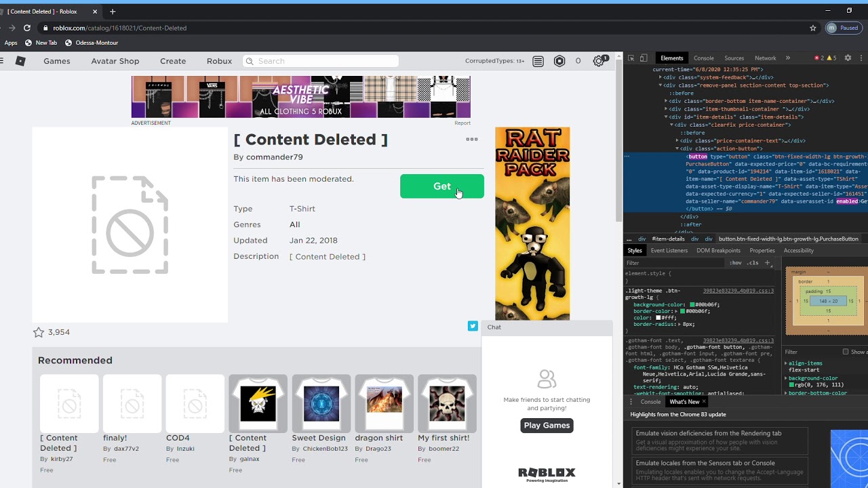Click the Report advertisement link
868x488 pixels.
pyautogui.click(x=462, y=123)
